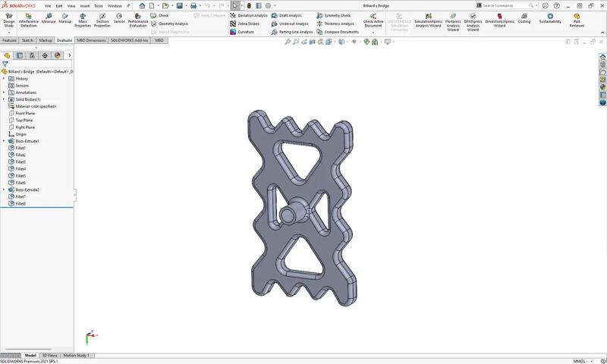This screenshot has height=364, width=607.
Task: Launch DFMXpress Analysis Wizard
Action: 473,23
